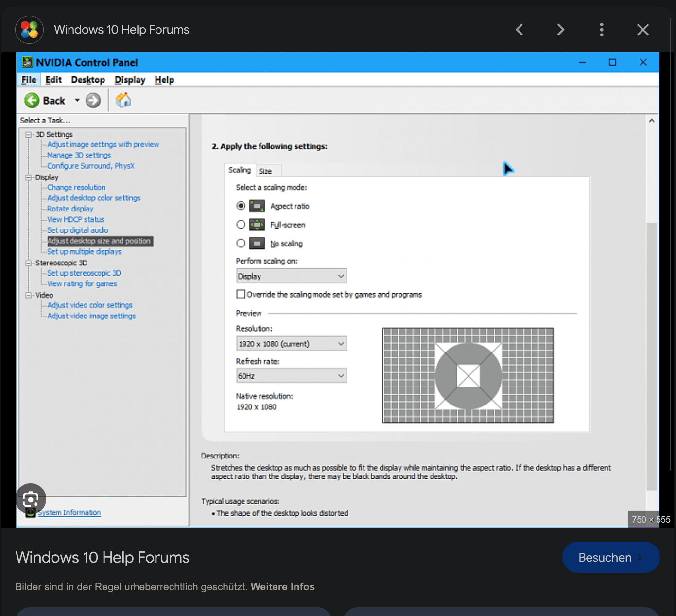Click the Full-screen scaling mode icon

click(257, 225)
